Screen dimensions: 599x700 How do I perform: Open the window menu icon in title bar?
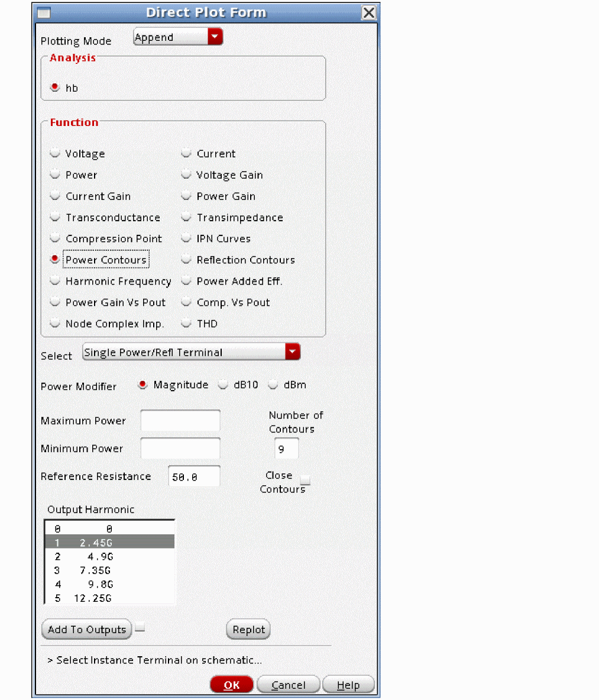(44, 12)
